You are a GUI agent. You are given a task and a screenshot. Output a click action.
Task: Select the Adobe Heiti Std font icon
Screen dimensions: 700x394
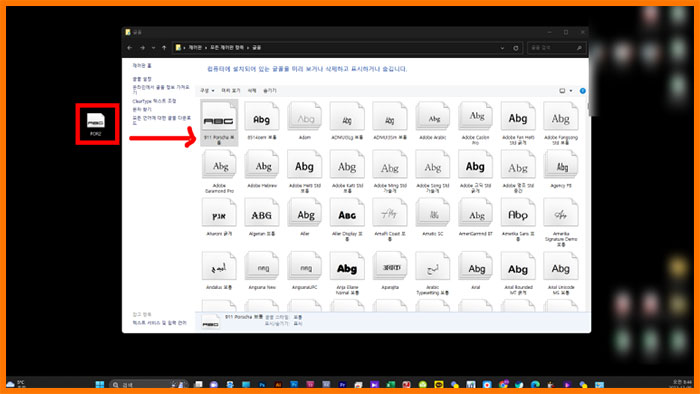tap(304, 165)
